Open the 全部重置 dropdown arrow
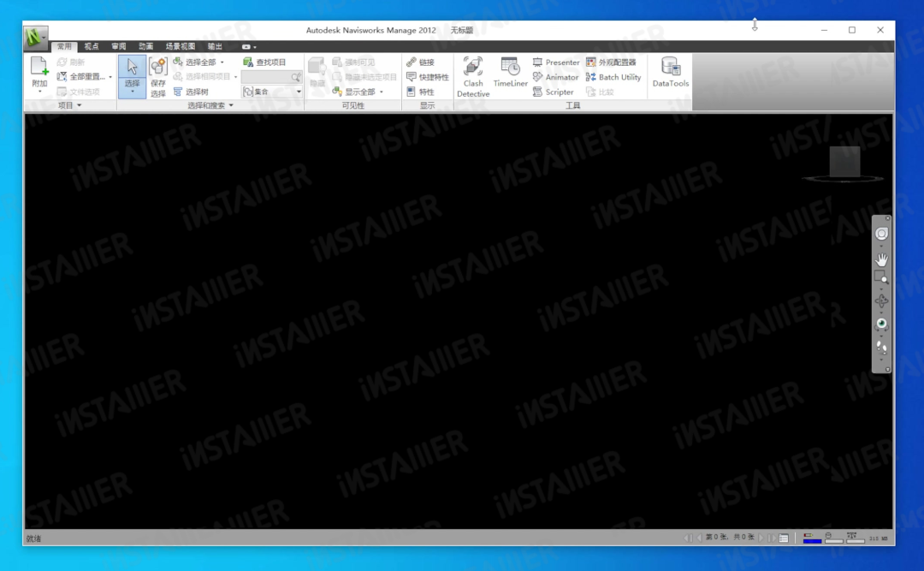 point(110,77)
